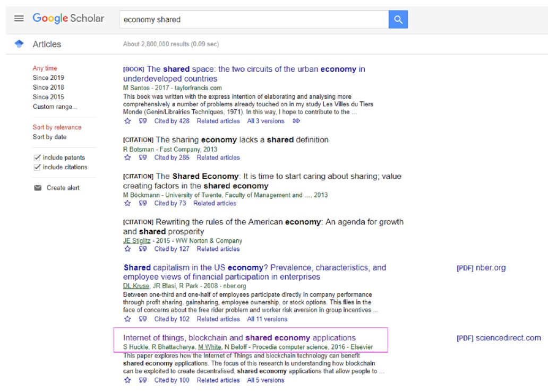Open Related articles for Shared capitalism result
Screen dimensions: 548x392
click(x=218, y=319)
